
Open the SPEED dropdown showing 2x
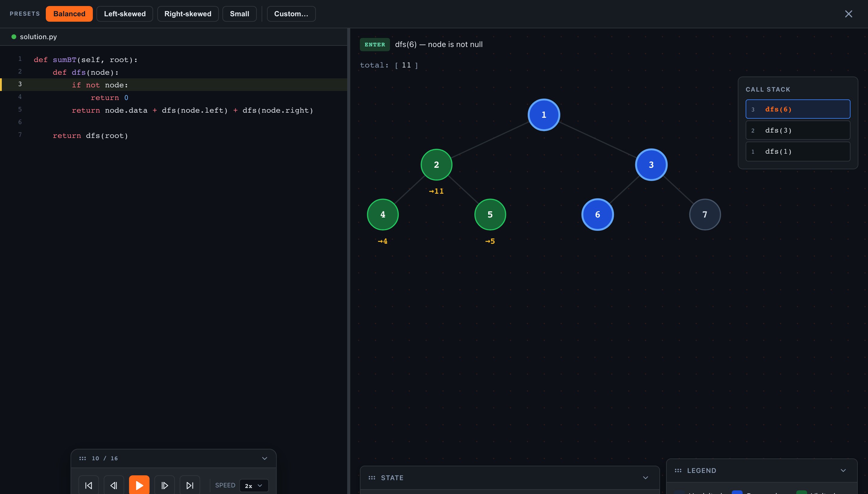253,485
